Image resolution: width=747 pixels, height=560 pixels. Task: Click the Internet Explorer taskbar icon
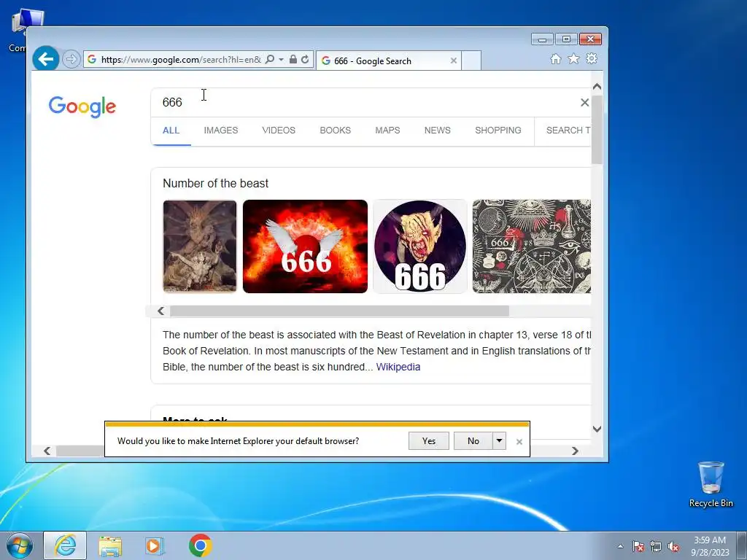(65, 545)
